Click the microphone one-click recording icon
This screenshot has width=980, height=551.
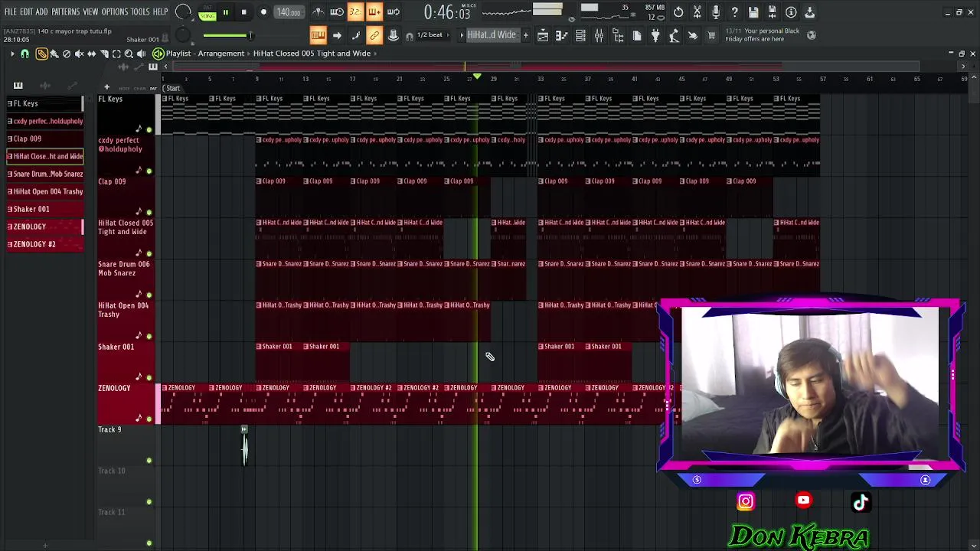coord(716,12)
